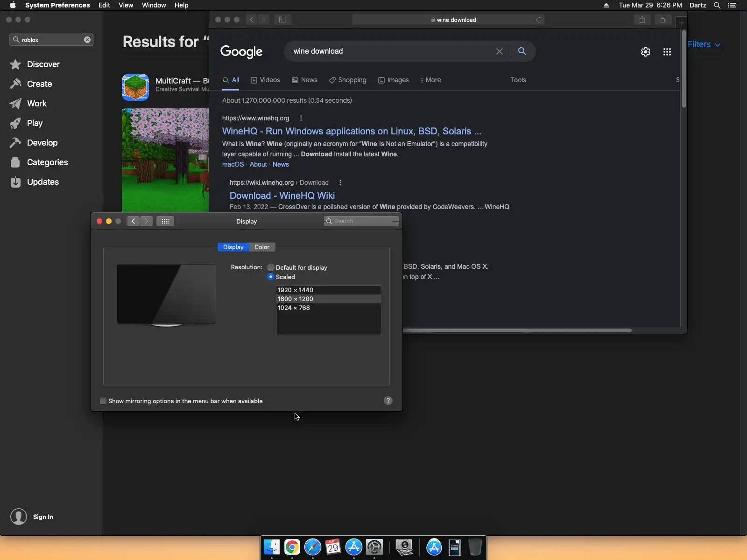
Task: Open Google News results tab
Action: (x=305, y=80)
